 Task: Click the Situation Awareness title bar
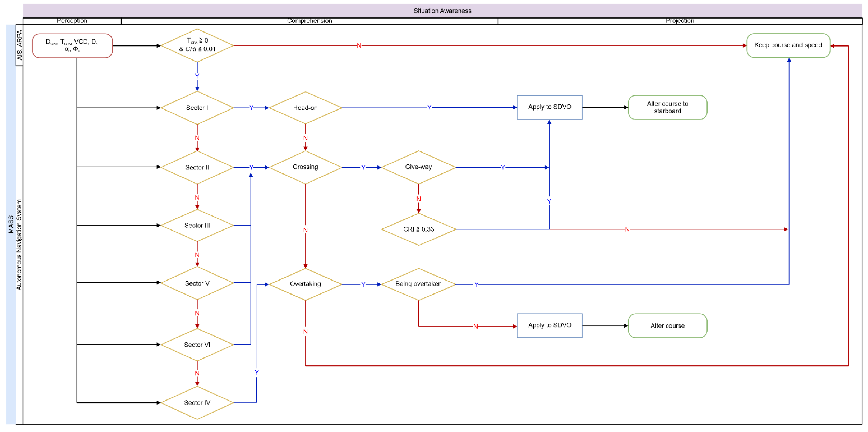point(442,11)
